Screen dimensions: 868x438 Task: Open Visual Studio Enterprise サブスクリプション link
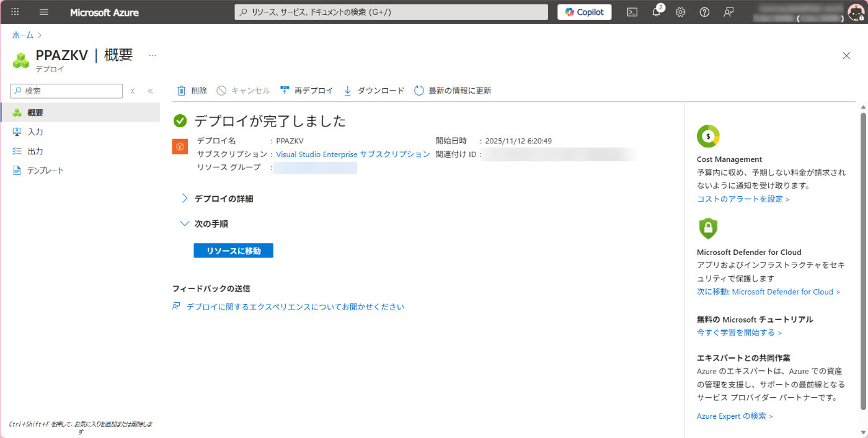tap(353, 154)
